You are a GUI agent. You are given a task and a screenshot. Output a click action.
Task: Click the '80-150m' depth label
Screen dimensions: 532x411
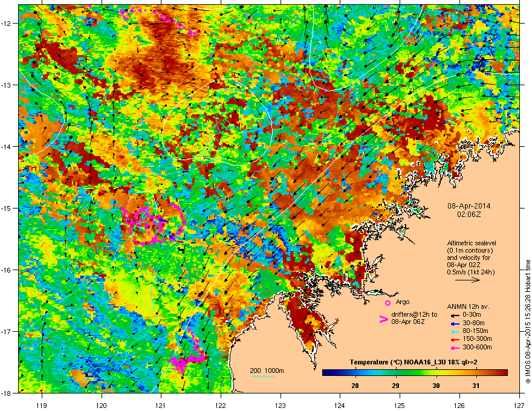point(475,331)
